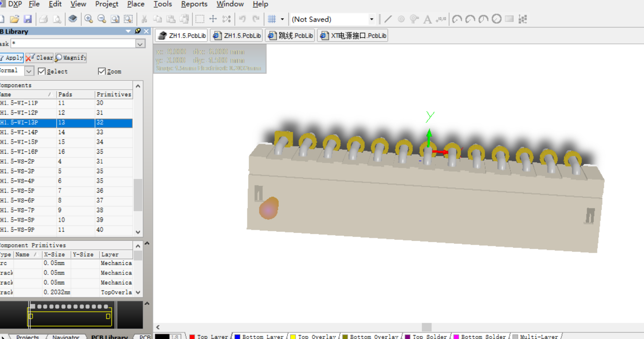Click the 3D layer stack toolbar icon
Screen dimensions: 644x339
click(73, 19)
